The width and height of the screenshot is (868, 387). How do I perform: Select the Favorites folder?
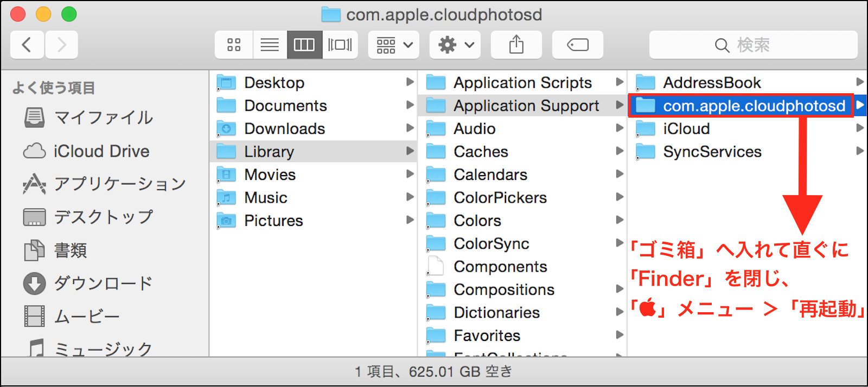(522, 336)
